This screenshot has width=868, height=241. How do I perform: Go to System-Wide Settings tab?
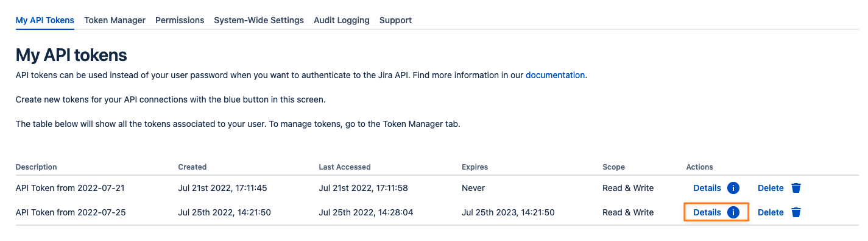tap(259, 20)
